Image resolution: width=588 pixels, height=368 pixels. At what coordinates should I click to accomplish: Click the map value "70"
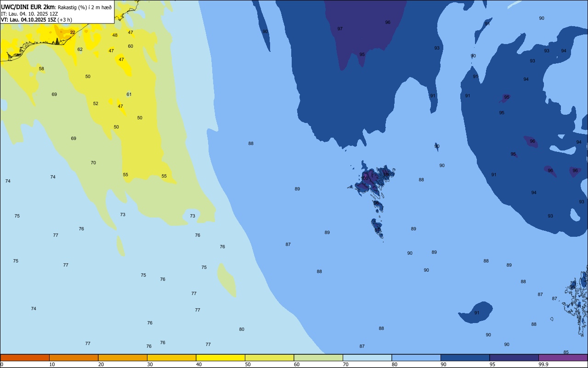point(93,163)
